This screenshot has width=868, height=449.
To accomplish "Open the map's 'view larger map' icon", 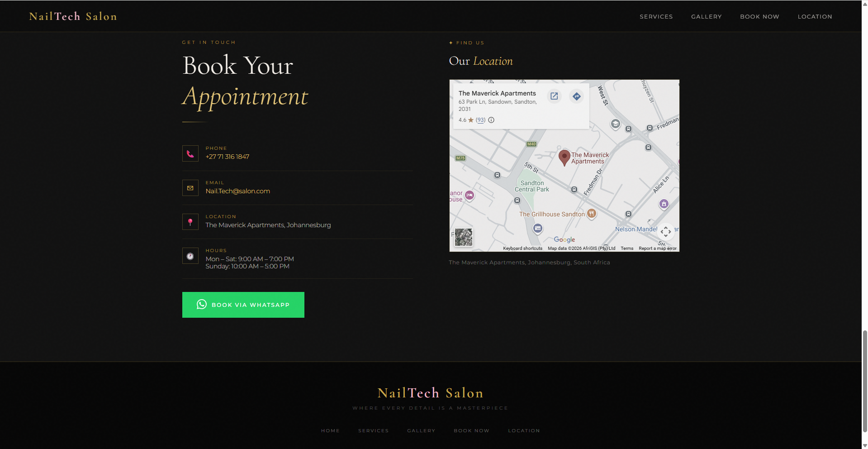I will pyautogui.click(x=554, y=96).
